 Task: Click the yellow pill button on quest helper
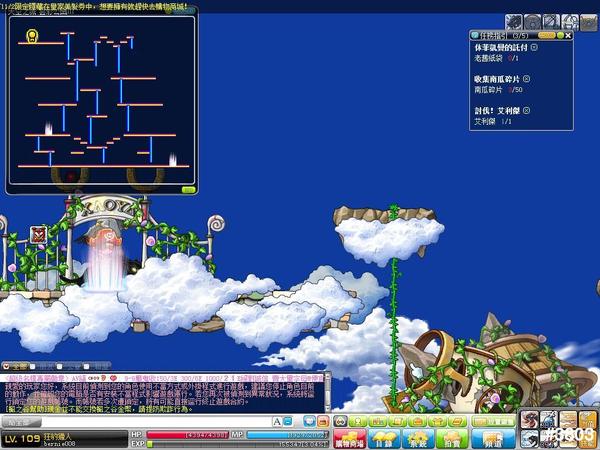tap(546, 36)
